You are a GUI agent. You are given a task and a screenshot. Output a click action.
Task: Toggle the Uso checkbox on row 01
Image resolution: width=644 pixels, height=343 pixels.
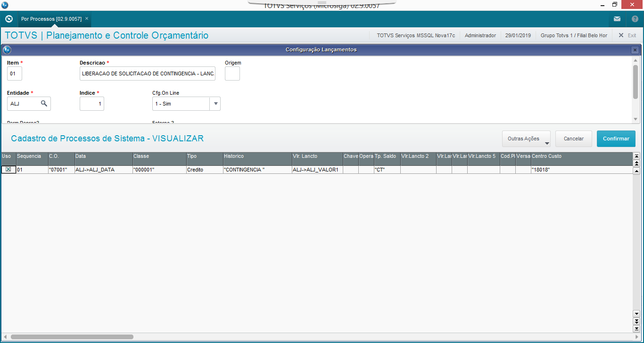click(8, 169)
